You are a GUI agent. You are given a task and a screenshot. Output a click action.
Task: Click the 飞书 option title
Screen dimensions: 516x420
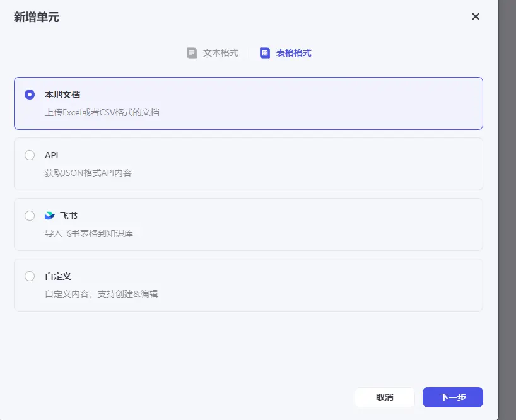click(69, 216)
